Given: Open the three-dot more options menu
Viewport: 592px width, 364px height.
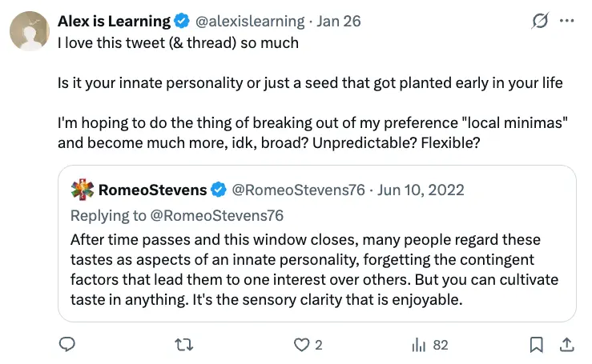Looking at the screenshot, I should click(567, 22).
